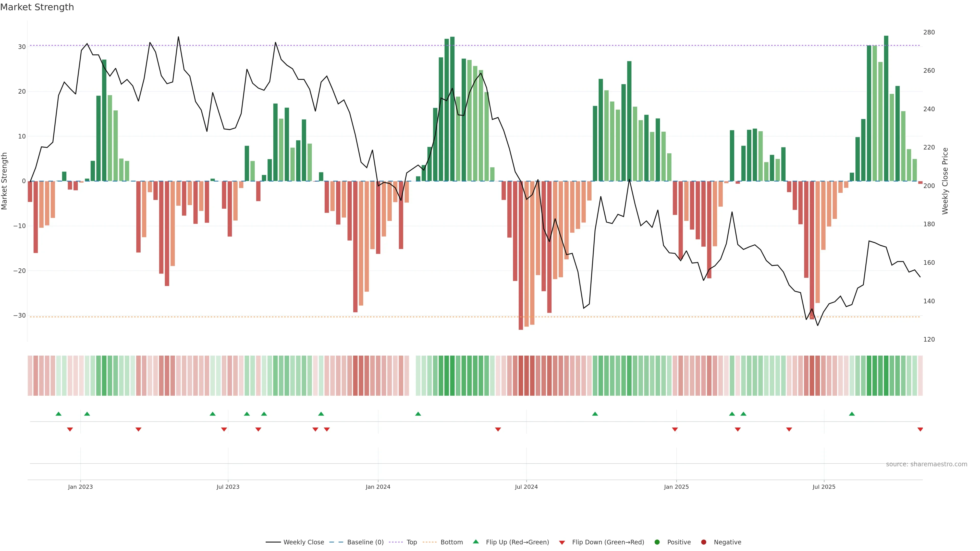
Task: Click the last flip-down marker at far right
Action: [x=920, y=429]
